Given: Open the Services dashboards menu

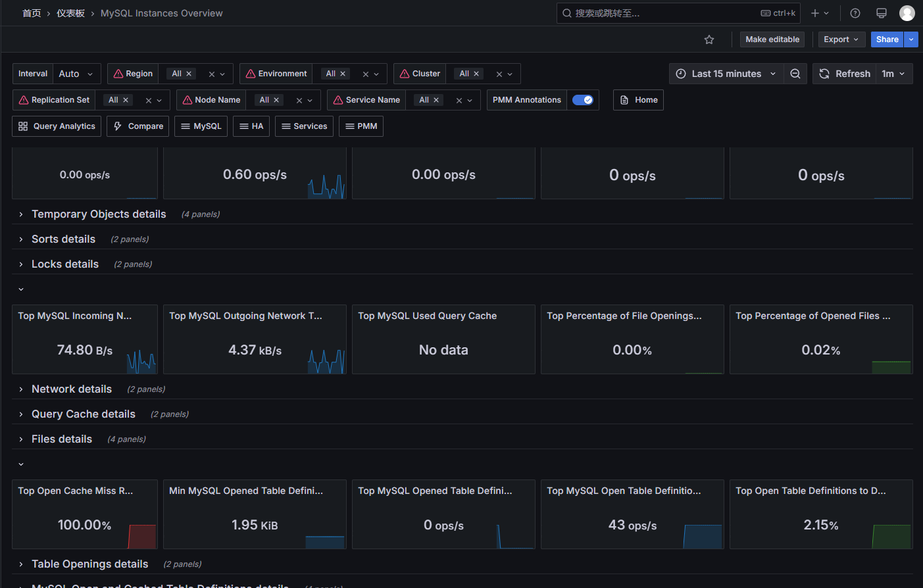Looking at the screenshot, I should pos(304,126).
